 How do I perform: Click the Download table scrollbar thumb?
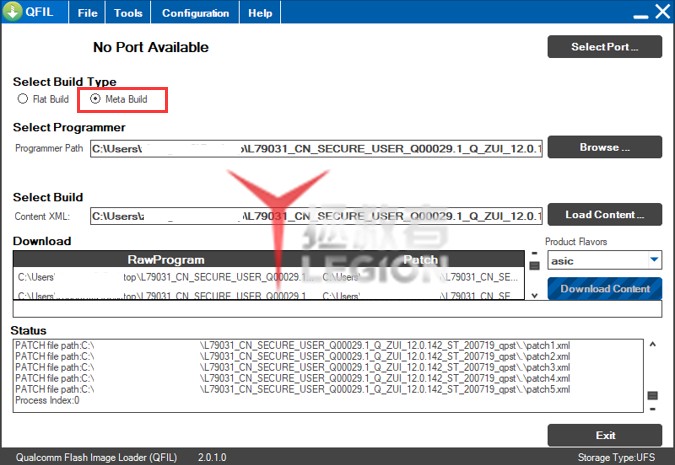pyautogui.click(x=534, y=266)
